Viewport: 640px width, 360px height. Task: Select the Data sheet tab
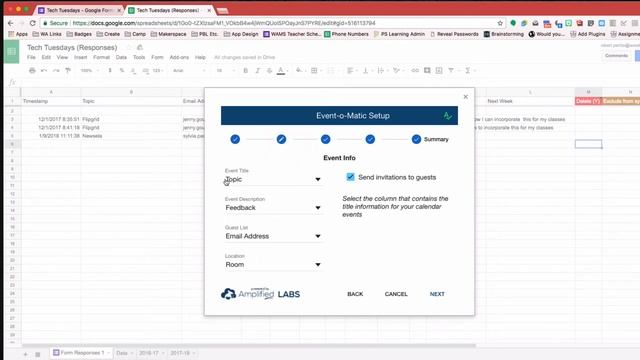coord(124,353)
